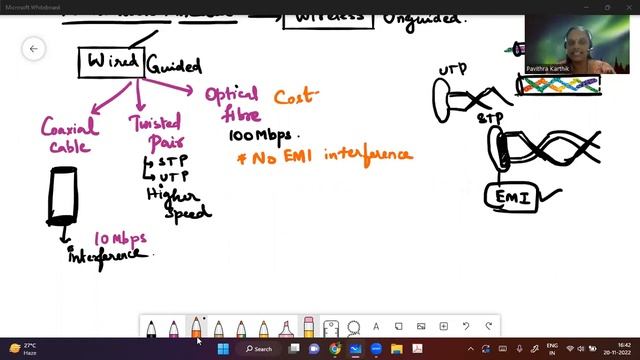Switch to Microsoft Whiteboard taskbar icon
This screenshot has height=360, width=640.
(356, 349)
